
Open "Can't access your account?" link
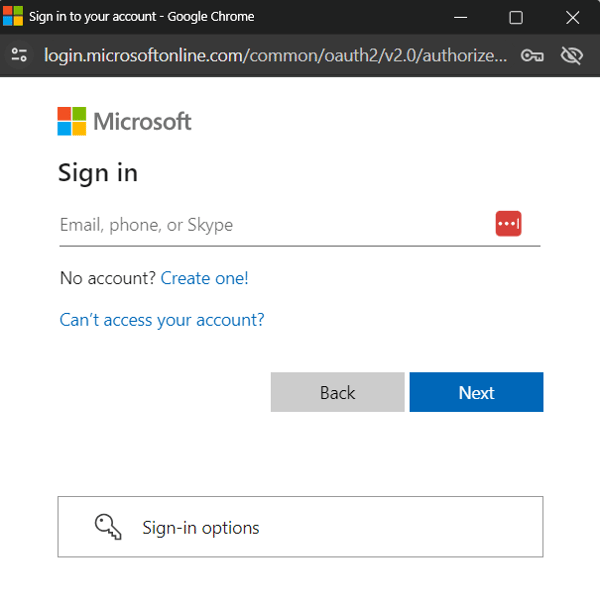click(162, 320)
